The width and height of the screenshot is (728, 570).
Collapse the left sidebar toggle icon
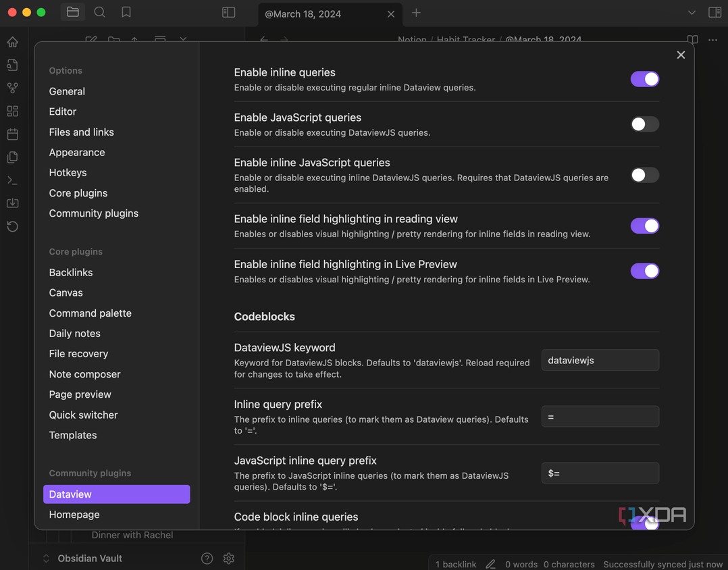228,12
